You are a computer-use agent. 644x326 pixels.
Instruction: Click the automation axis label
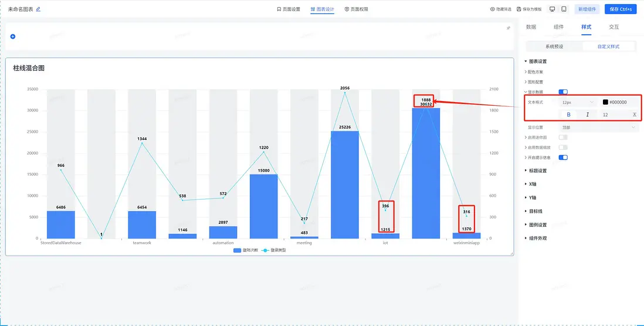point(223,243)
